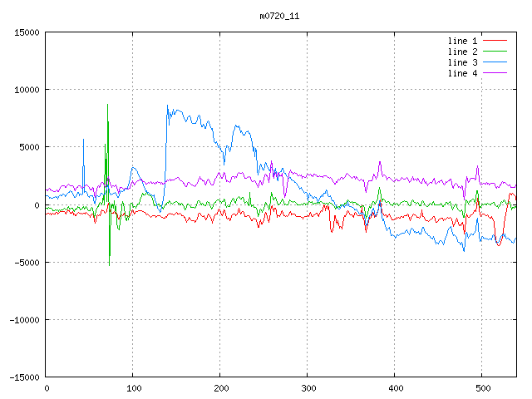Click the 15000 y-axis label
532x399 pixels.
[27, 32]
